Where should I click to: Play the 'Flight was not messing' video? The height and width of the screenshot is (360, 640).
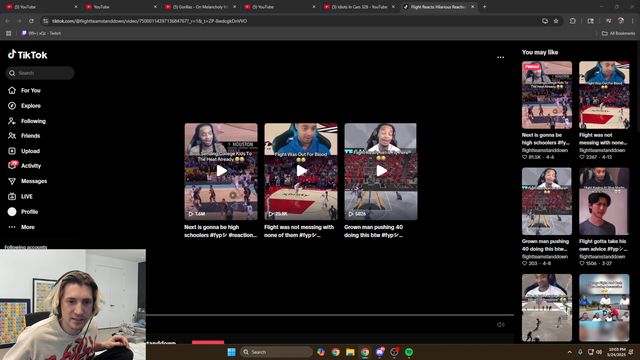click(x=301, y=171)
